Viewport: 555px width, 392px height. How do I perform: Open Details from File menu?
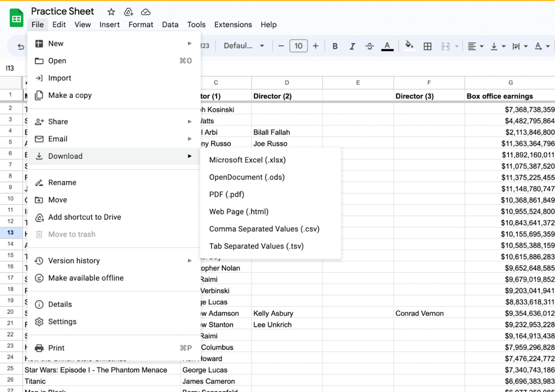114,304
